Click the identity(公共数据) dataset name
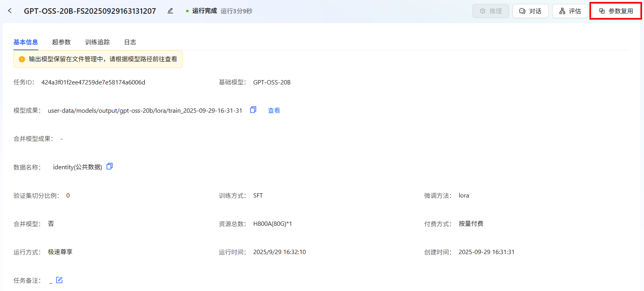Viewport: 644px width, 291px height. (78, 167)
